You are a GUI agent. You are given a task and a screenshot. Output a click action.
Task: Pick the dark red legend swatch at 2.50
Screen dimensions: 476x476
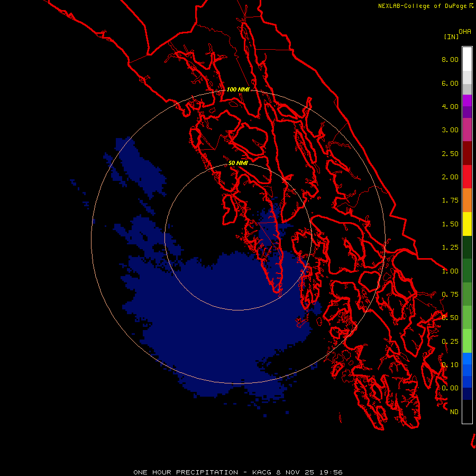pos(467,153)
